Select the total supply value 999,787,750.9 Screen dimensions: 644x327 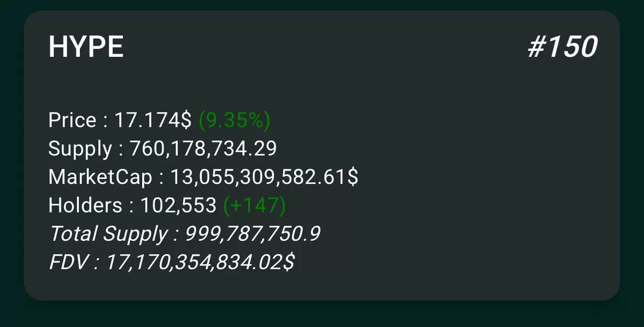(252, 234)
